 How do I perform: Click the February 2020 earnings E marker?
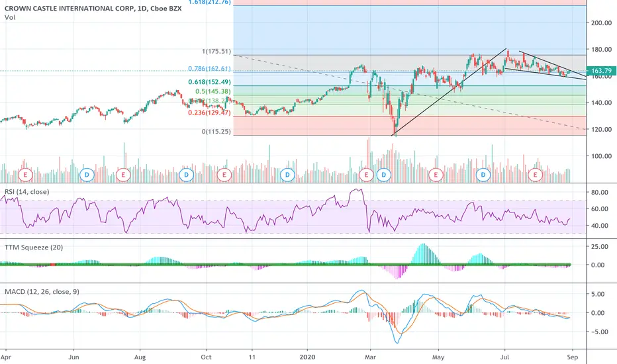(x=366, y=175)
